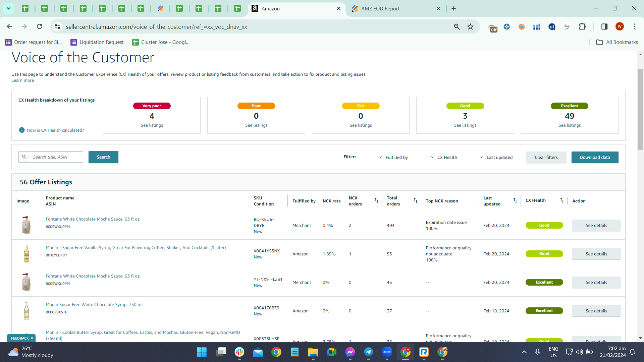Switch to the AMZ EOD Report tab
This screenshot has width=644, height=362.
[396, 9]
